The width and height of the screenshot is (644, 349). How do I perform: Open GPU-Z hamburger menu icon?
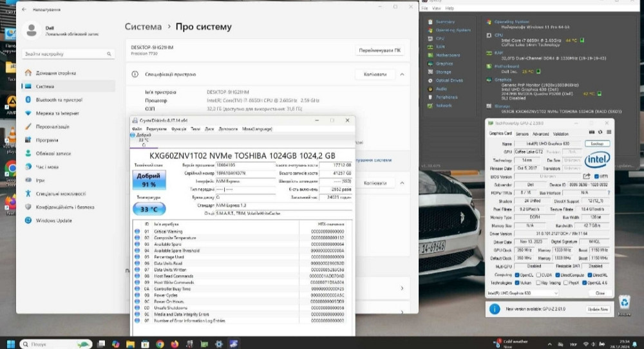point(609,132)
